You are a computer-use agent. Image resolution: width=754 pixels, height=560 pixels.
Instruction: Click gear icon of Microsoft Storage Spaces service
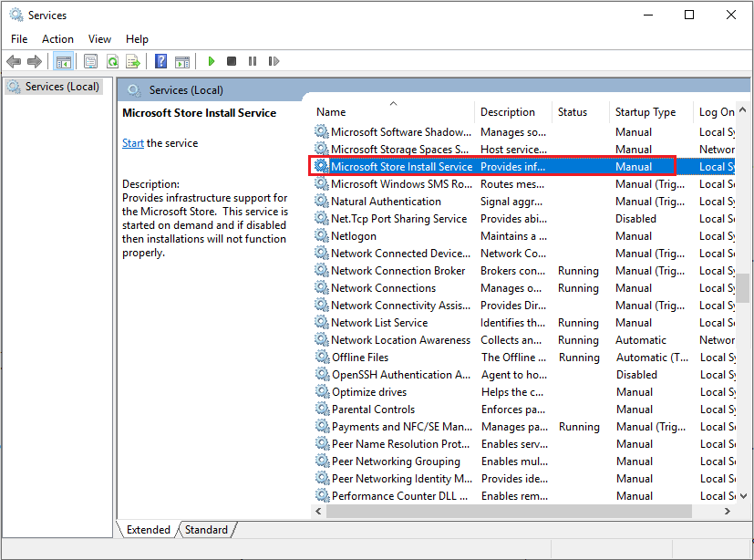(321, 149)
